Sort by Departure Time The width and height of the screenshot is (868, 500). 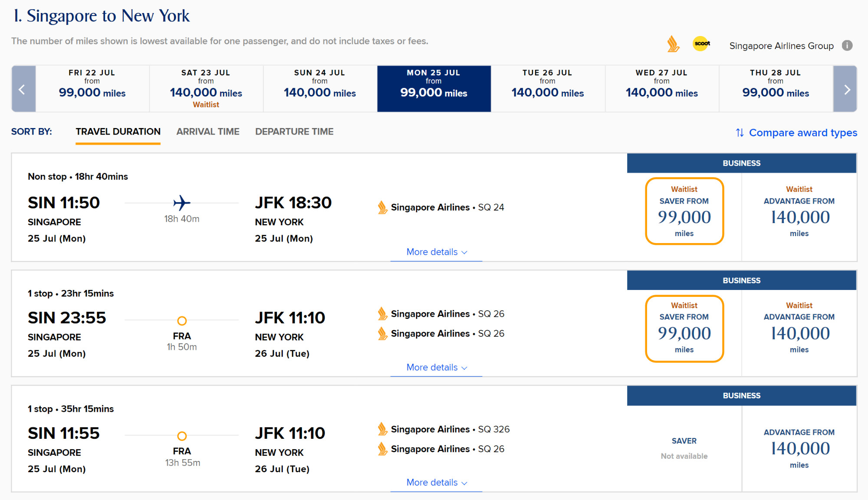(x=294, y=132)
